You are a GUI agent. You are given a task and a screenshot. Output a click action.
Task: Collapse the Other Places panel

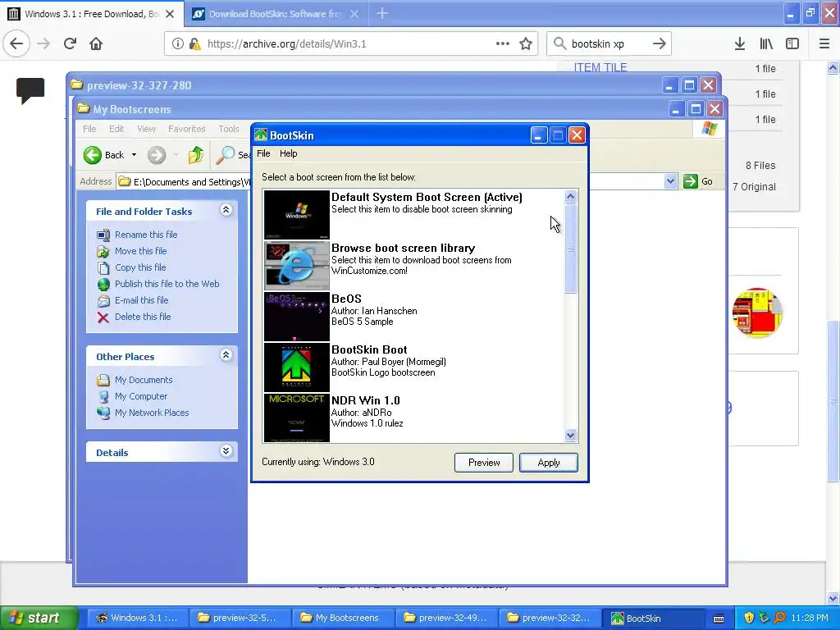[226, 355]
